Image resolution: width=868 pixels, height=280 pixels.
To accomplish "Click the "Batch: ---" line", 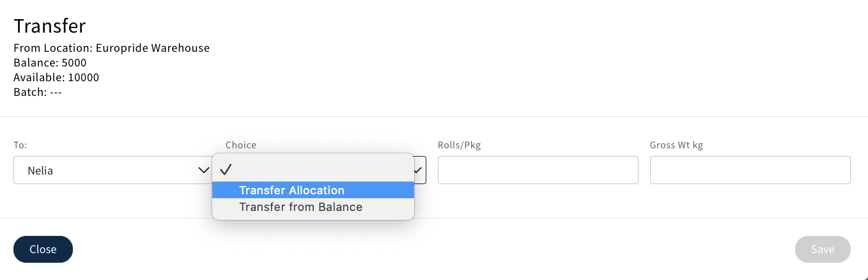I will [x=37, y=92].
